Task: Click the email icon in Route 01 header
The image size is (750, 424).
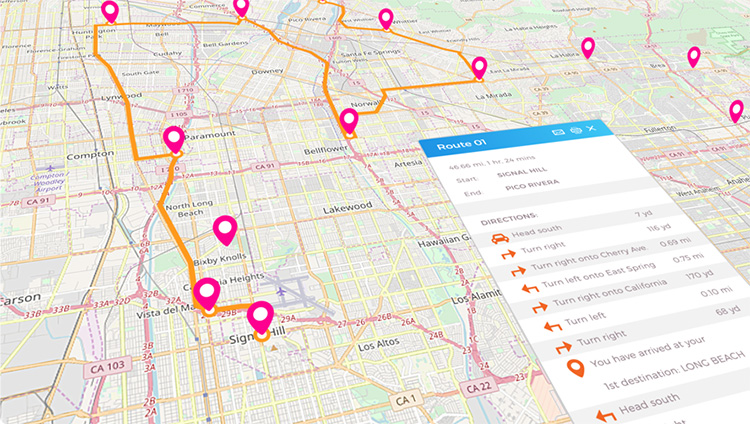Action: coord(558,132)
